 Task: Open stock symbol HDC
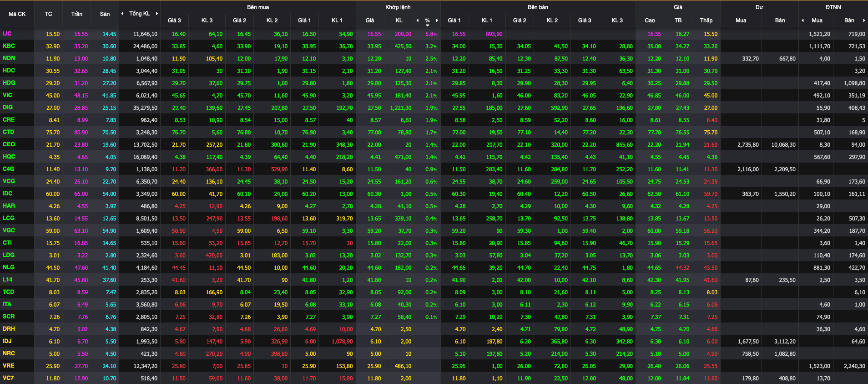tap(9, 71)
